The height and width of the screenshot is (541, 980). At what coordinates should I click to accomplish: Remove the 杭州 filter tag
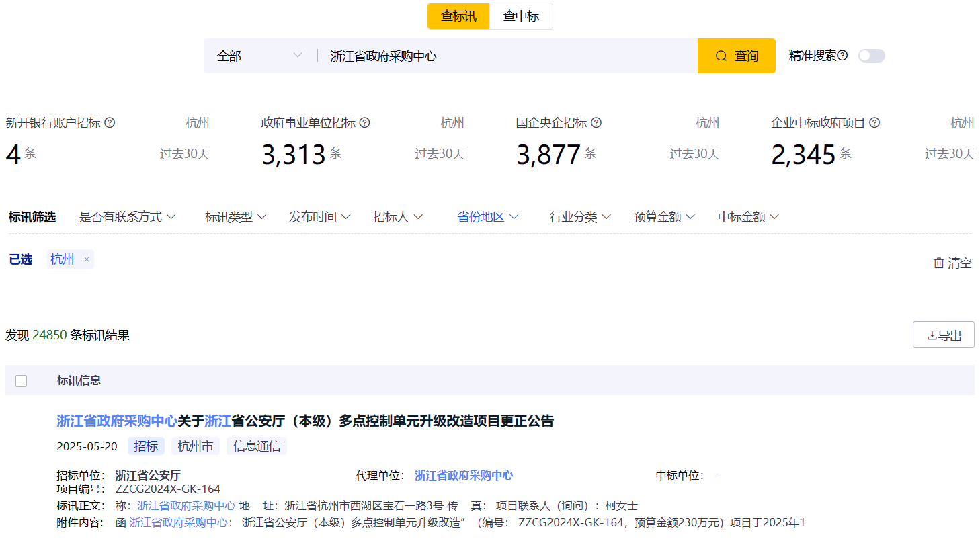(87, 260)
